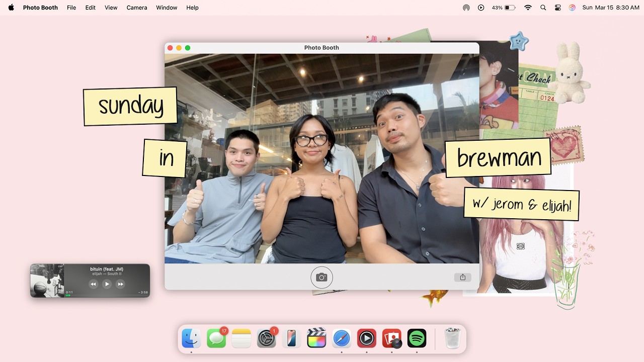Open Control Center from the menu bar

pyautogui.click(x=557, y=8)
